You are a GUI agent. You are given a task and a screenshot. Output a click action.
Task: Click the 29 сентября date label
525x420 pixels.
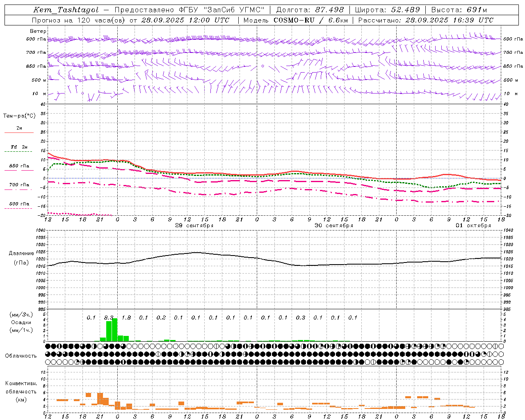point(194,226)
